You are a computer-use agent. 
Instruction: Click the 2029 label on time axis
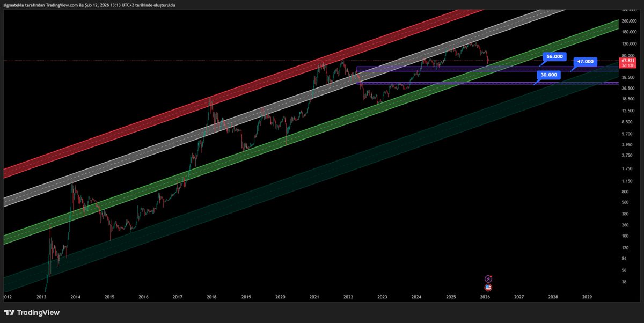[587, 296]
